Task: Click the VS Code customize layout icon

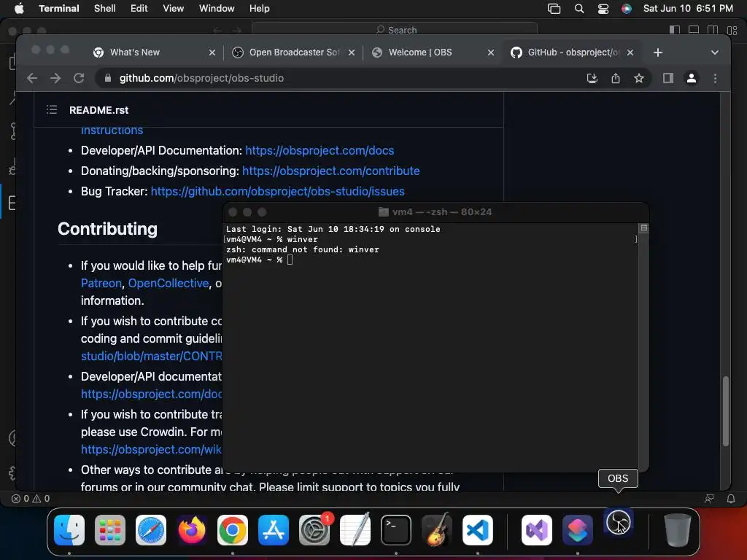Action: click(x=732, y=30)
